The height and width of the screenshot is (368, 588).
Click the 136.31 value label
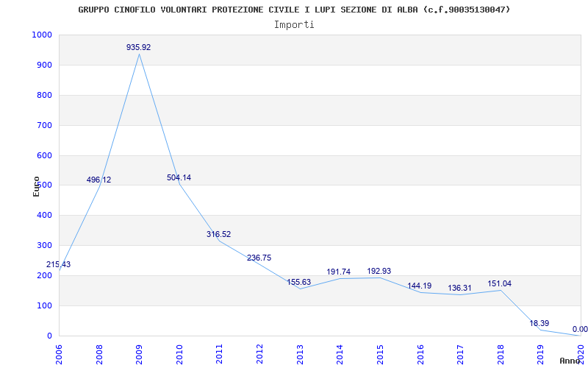459,289
